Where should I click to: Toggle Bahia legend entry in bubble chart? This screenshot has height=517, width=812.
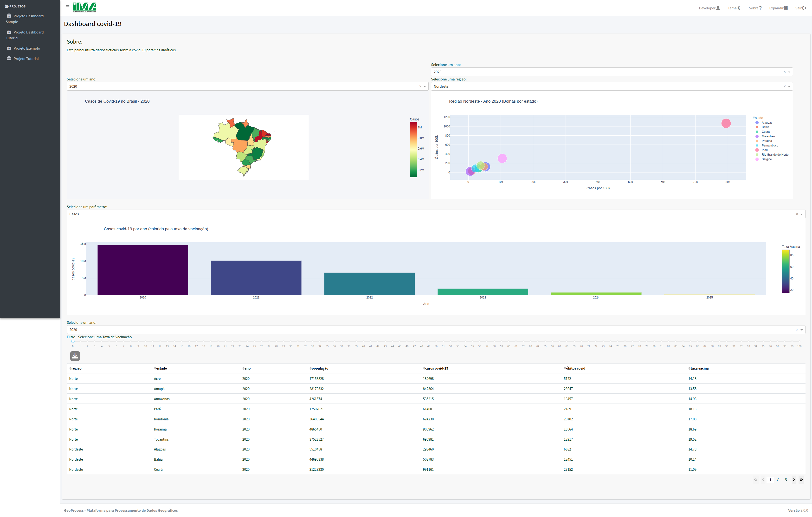click(765, 127)
